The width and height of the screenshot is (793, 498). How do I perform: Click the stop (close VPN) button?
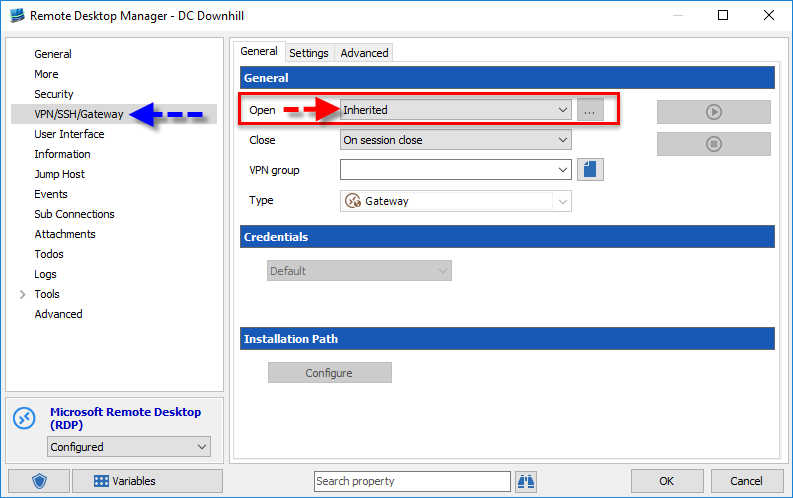coord(714,144)
